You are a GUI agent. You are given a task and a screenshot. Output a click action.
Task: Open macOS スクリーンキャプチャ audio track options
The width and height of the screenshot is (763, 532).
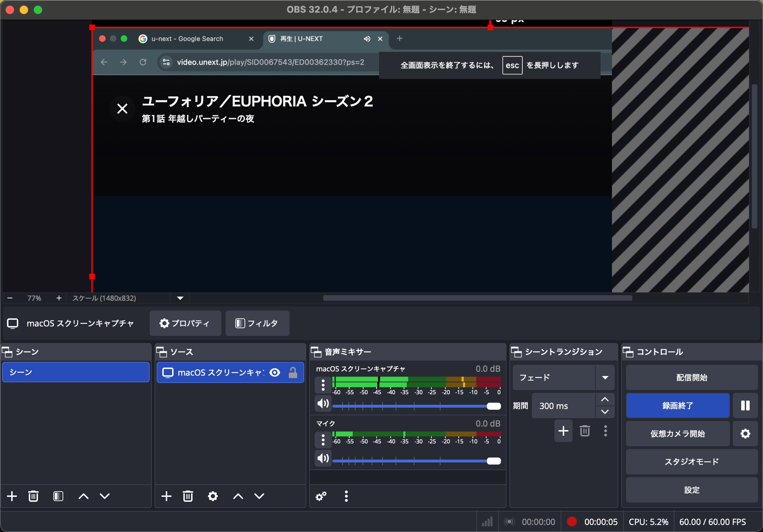323,385
